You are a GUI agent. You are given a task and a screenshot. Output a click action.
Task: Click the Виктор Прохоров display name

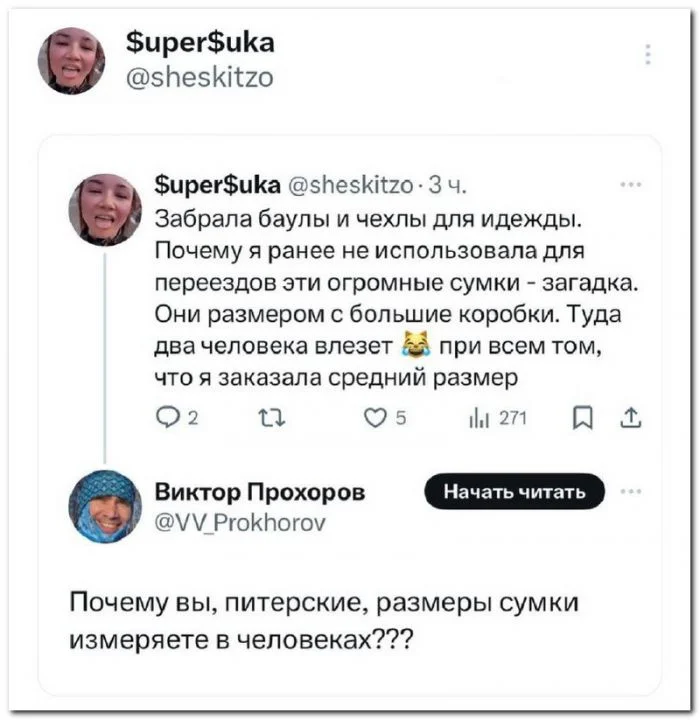pos(260,493)
